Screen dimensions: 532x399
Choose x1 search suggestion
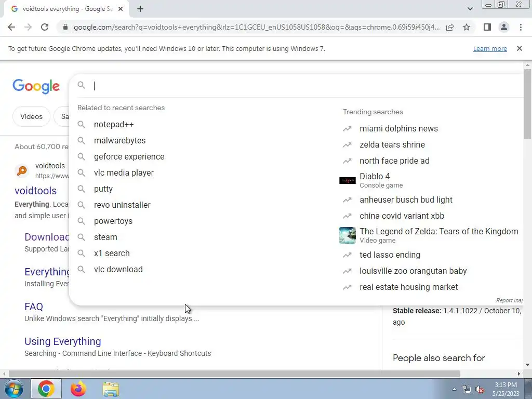tap(112, 254)
